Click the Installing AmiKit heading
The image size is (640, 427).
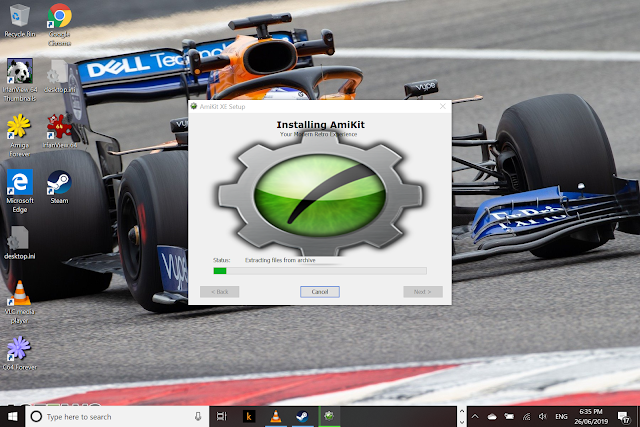(320, 125)
